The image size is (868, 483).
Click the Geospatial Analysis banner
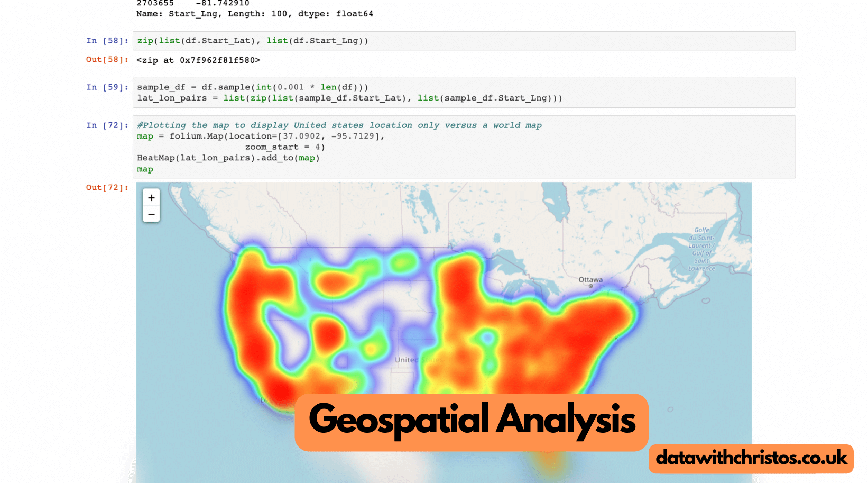(x=472, y=421)
